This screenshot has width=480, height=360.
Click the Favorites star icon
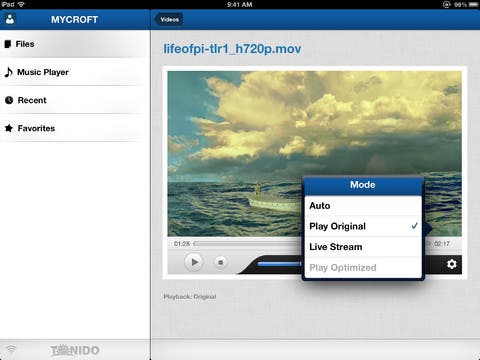[x=9, y=128]
